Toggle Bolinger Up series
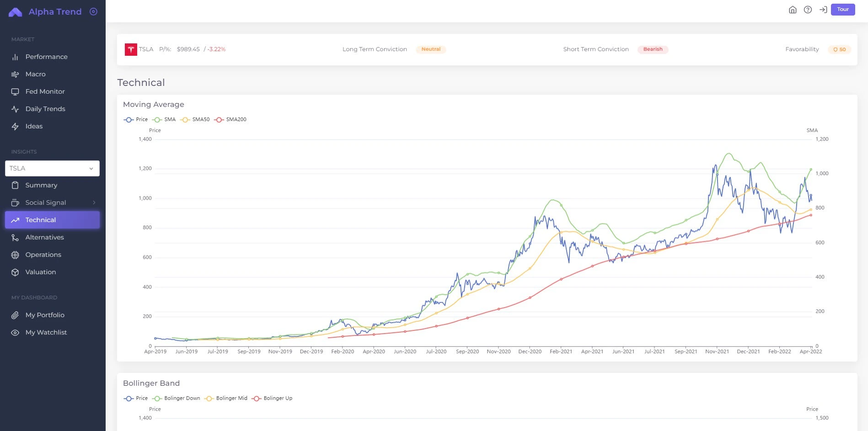Viewport: 868px width, 431px height. [272, 398]
